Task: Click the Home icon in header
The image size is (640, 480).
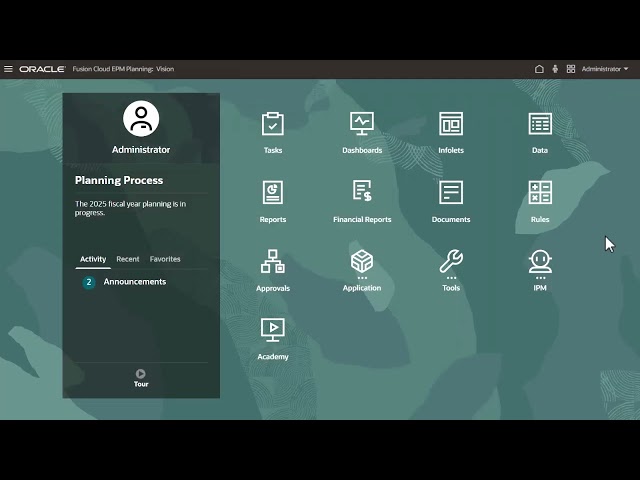Action: click(x=539, y=69)
